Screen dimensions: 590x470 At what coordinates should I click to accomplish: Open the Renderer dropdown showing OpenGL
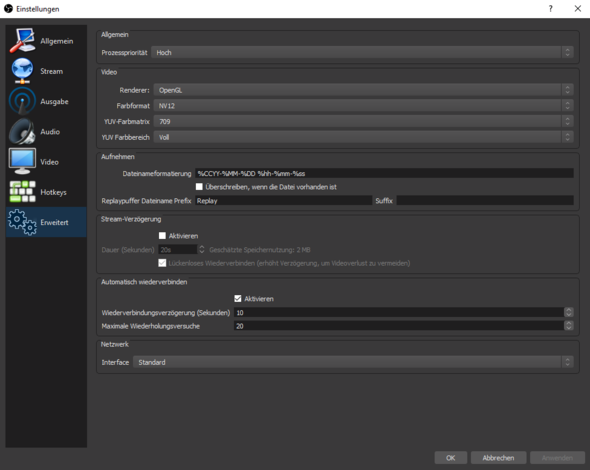click(363, 90)
